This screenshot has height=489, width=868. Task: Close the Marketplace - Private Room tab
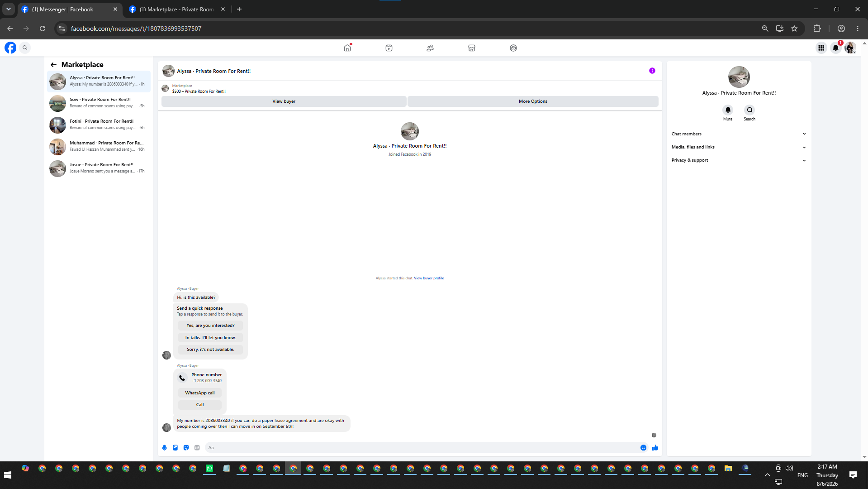pos(223,9)
